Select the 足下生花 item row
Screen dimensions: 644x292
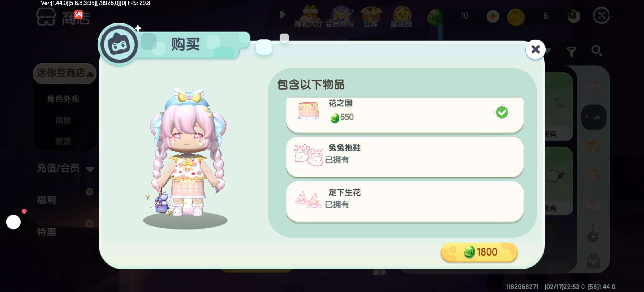[405, 201]
